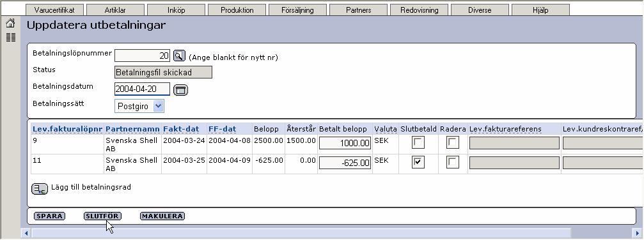Image resolution: width=644 pixels, height=240 pixels.
Task: Click Lev.kundreskontraref field for invoice 11
Action: point(603,163)
